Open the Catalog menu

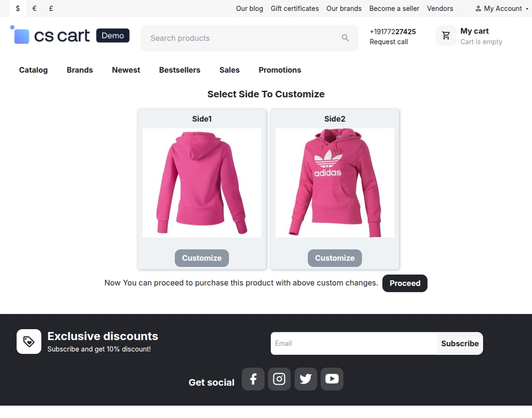[x=33, y=70]
